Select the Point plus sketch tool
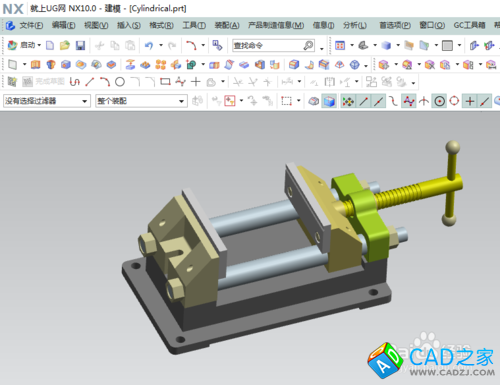500x385 pixels. [x=196, y=82]
